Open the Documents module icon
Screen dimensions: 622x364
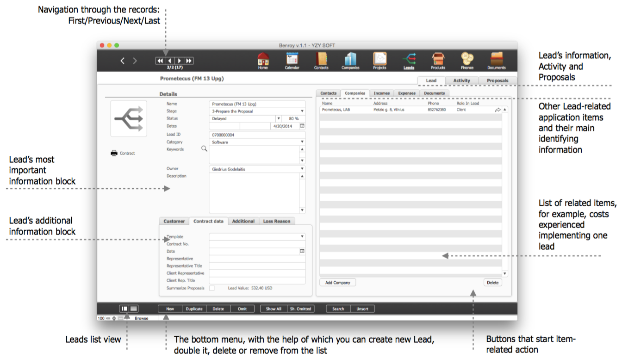click(x=496, y=59)
